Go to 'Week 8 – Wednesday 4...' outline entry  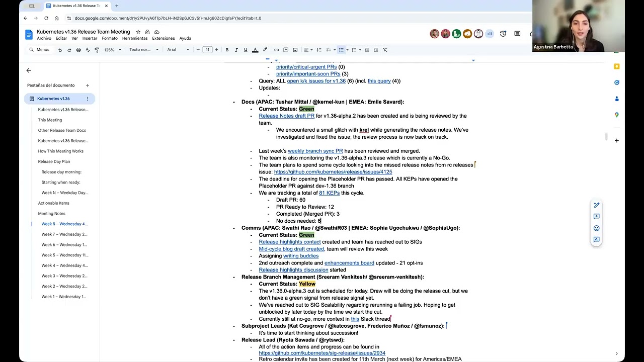(x=64, y=224)
